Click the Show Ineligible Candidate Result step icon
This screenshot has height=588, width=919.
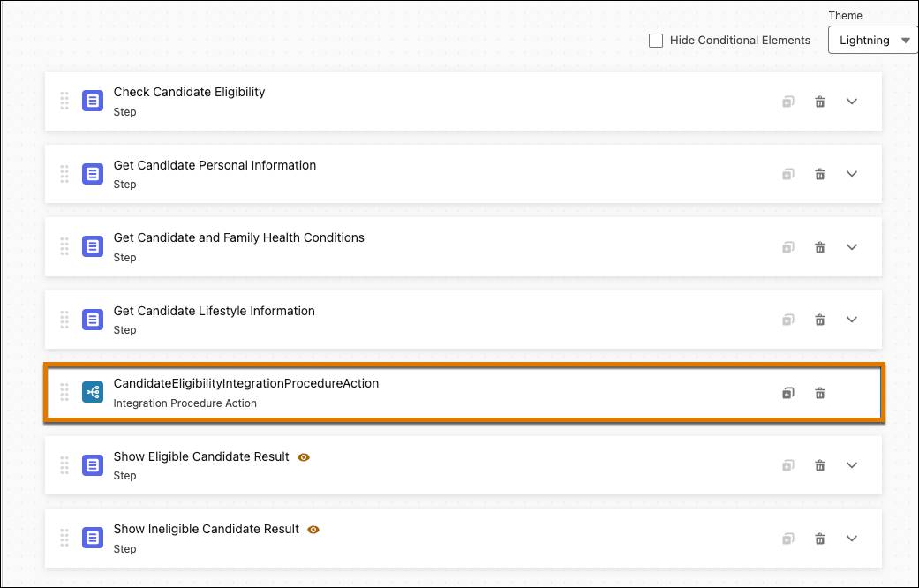[93, 539]
